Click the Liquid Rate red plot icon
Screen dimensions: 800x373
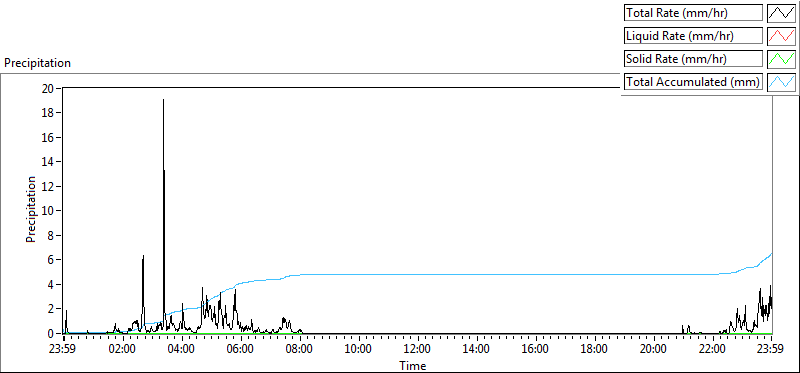click(x=781, y=36)
